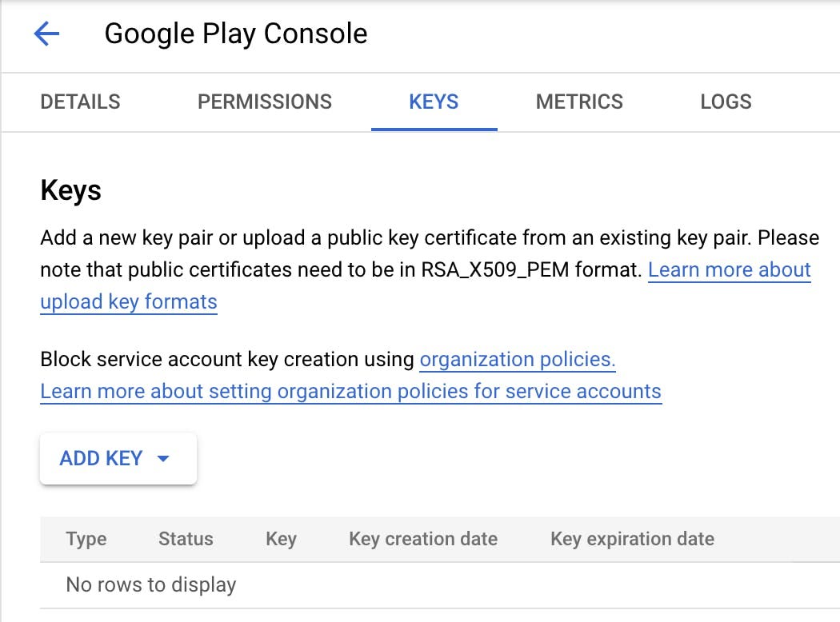Select the KEYS tab

click(x=434, y=102)
